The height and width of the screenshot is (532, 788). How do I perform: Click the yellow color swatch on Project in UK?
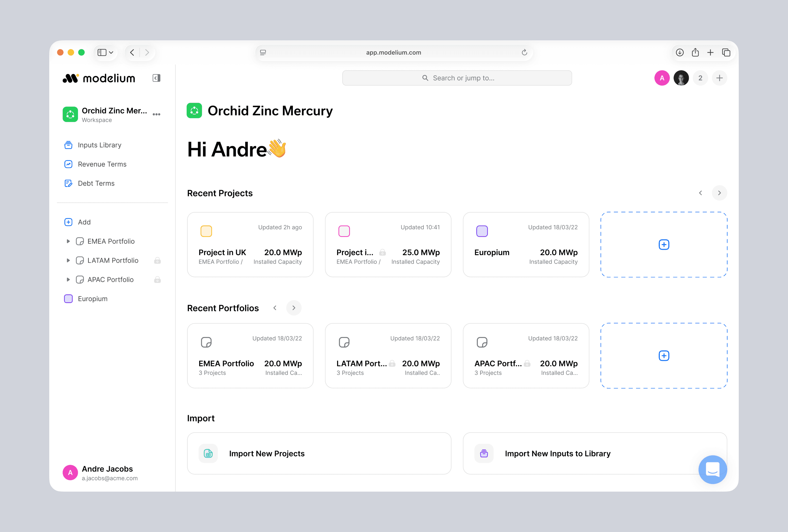(x=206, y=231)
